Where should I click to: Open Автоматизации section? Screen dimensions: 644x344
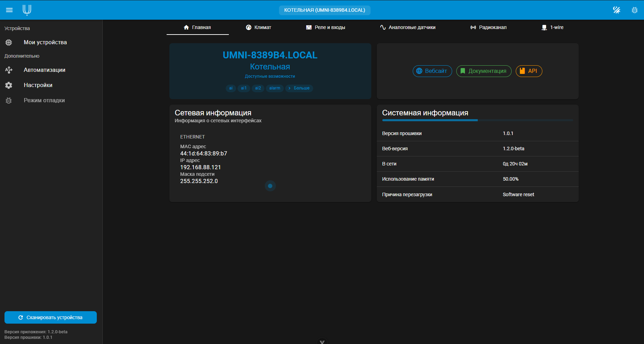coord(51,70)
